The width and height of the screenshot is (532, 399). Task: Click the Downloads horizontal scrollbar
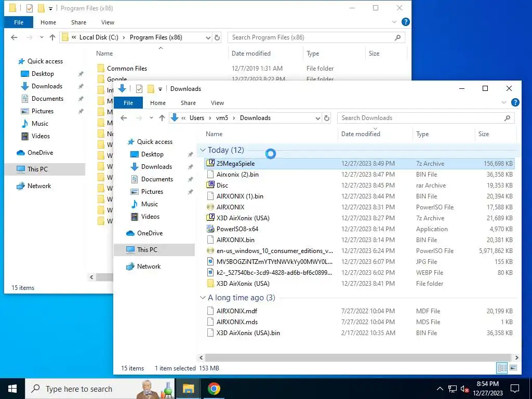(358, 357)
